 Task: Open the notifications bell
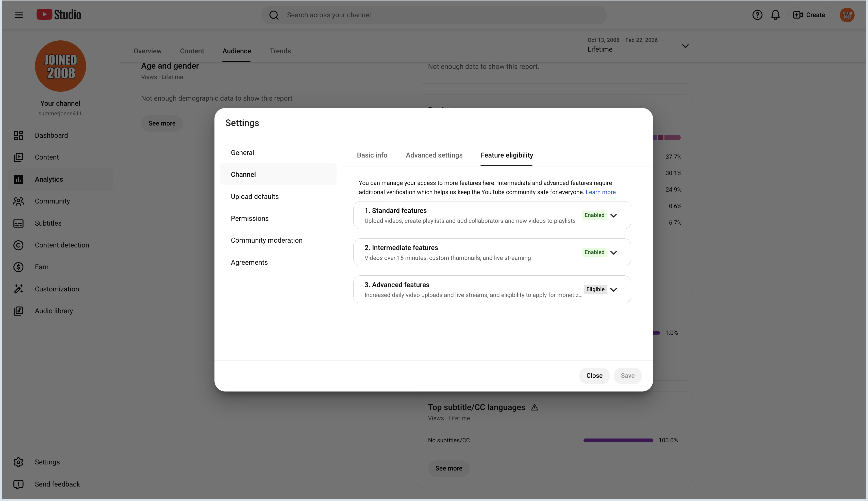coord(776,15)
